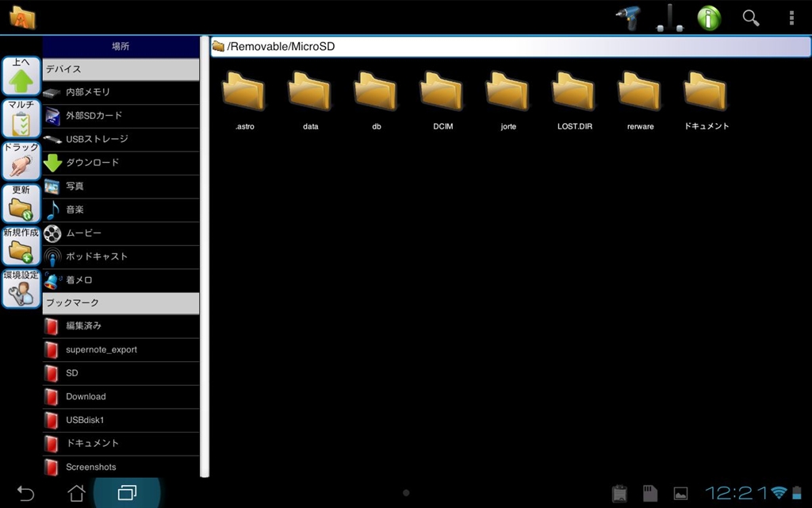Open supernote_export bookmark
Image resolution: width=812 pixels, height=508 pixels.
click(x=121, y=349)
